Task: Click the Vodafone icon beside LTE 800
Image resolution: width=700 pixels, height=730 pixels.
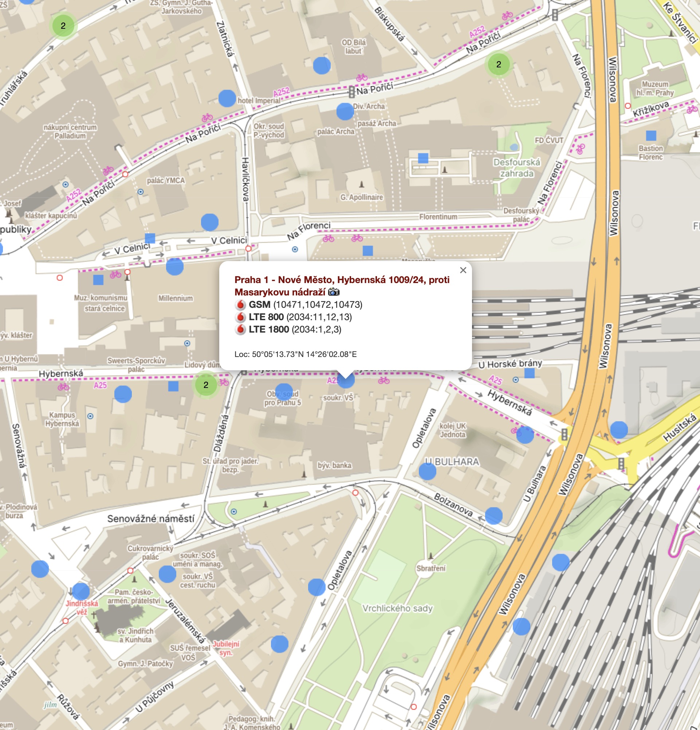Action: [x=240, y=317]
